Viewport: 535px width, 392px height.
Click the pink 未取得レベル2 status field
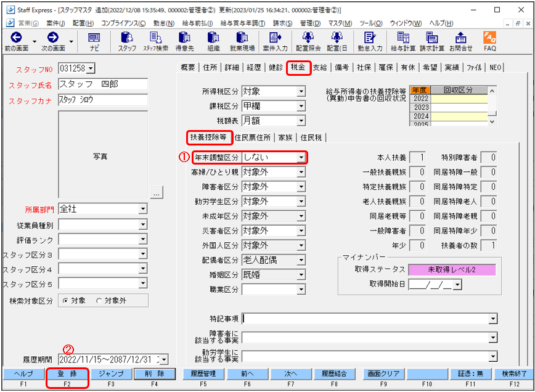coord(451,270)
